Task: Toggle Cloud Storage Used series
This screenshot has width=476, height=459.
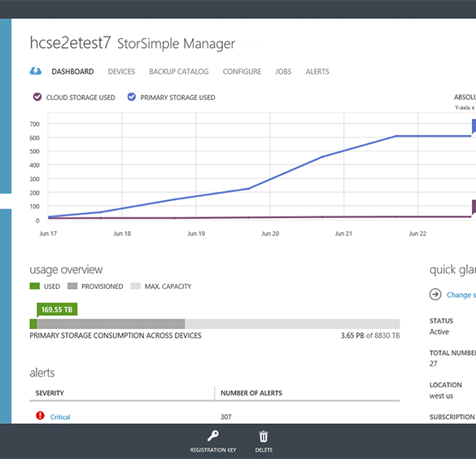Action: click(37, 97)
